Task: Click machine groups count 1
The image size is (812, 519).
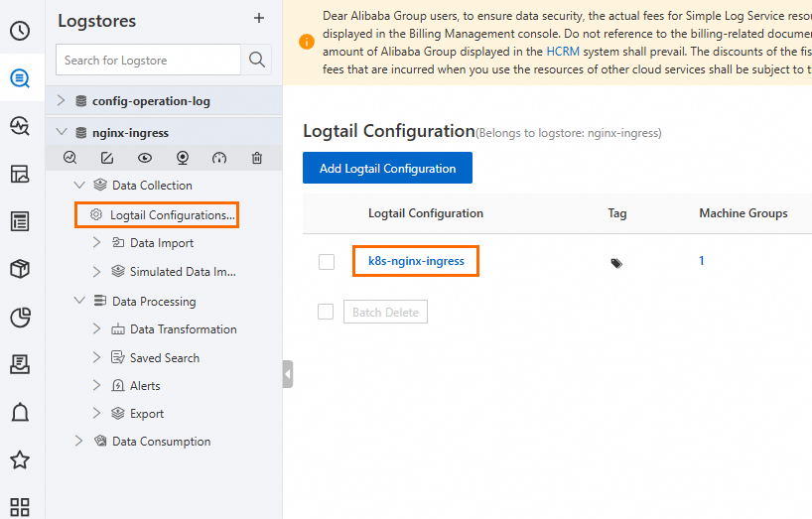Action: pos(701,261)
